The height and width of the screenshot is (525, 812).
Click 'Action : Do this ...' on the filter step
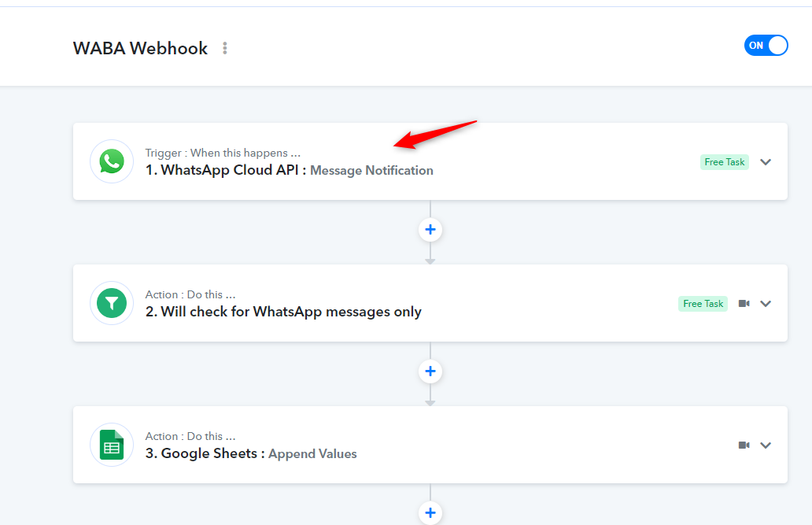190,294
